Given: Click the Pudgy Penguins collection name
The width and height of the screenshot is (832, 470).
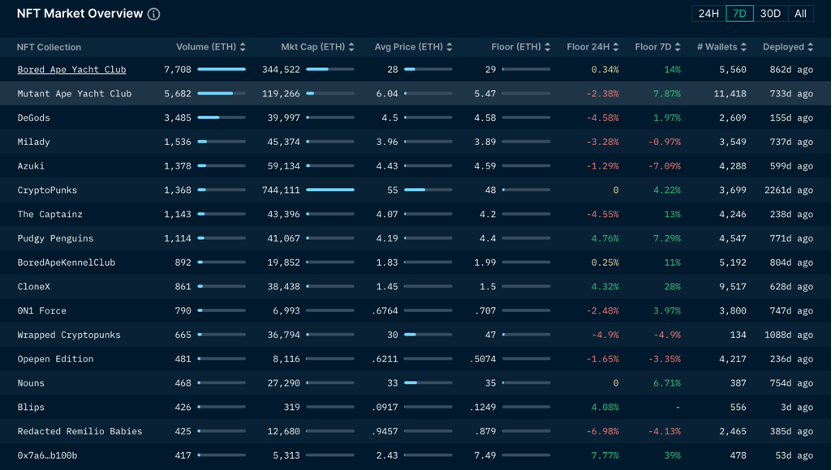Looking at the screenshot, I should (55, 238).
